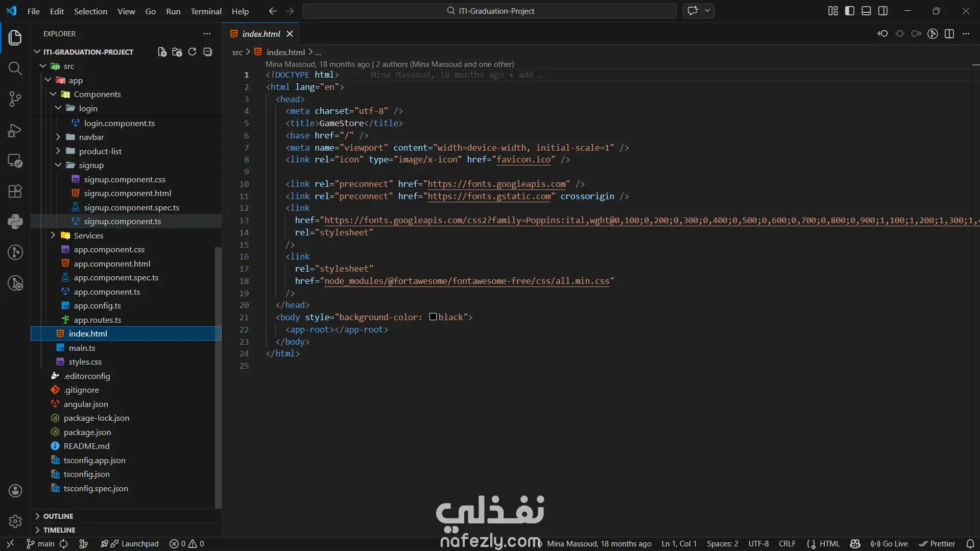The width and height of the screenshot is (980, 551).
Task: Toggle secondary side bar visibility
Action: (883, 11)
